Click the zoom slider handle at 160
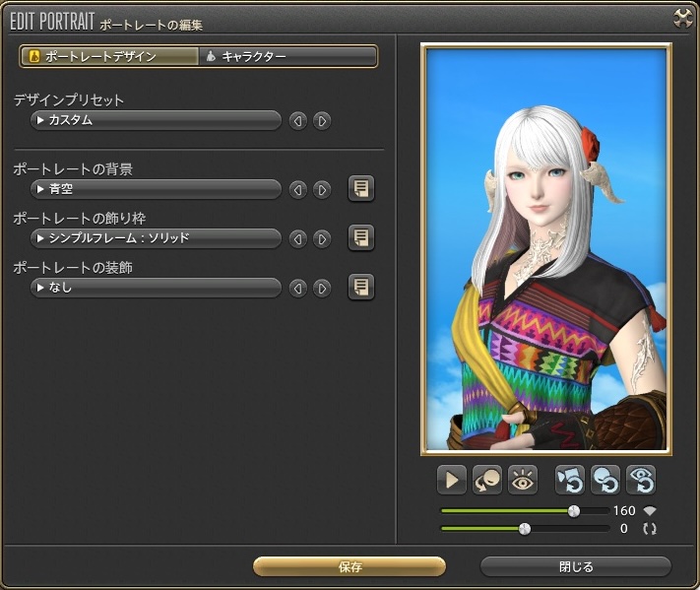The width and height of the screenshot is (700, 590). (574, 511)
